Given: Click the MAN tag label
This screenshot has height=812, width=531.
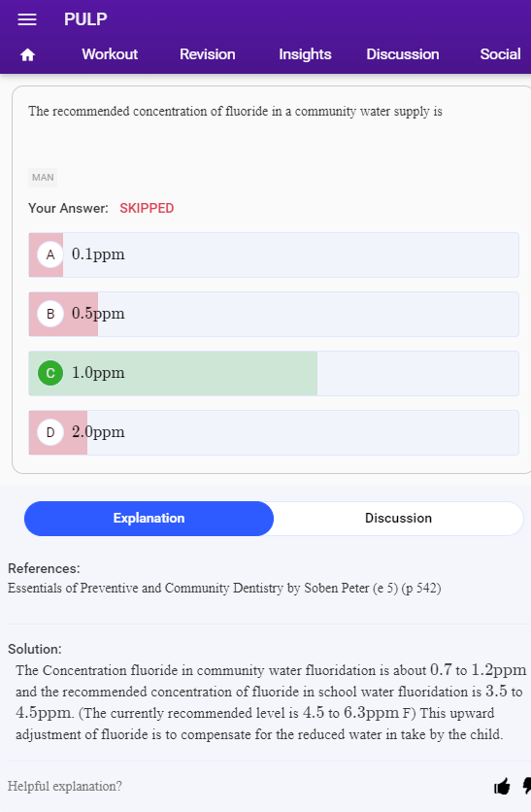Looking at the screenshot, I should click(43, 178).
